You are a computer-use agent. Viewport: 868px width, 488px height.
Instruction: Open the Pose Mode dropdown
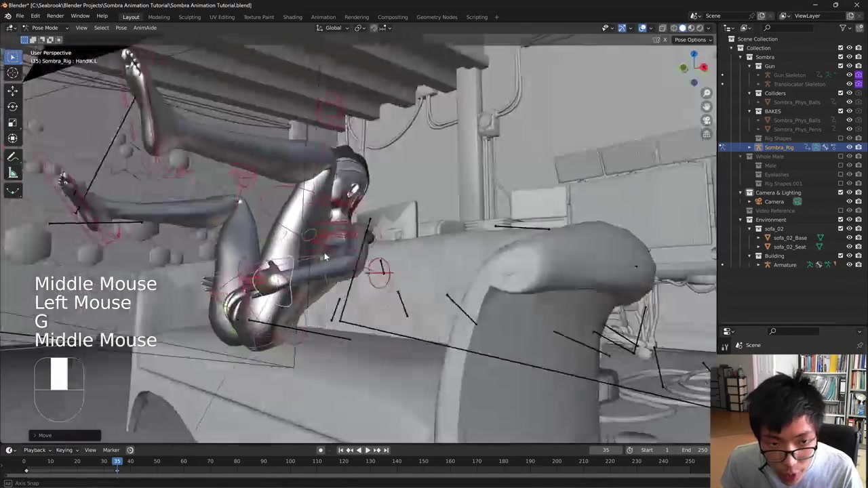[x=45, y=28]
